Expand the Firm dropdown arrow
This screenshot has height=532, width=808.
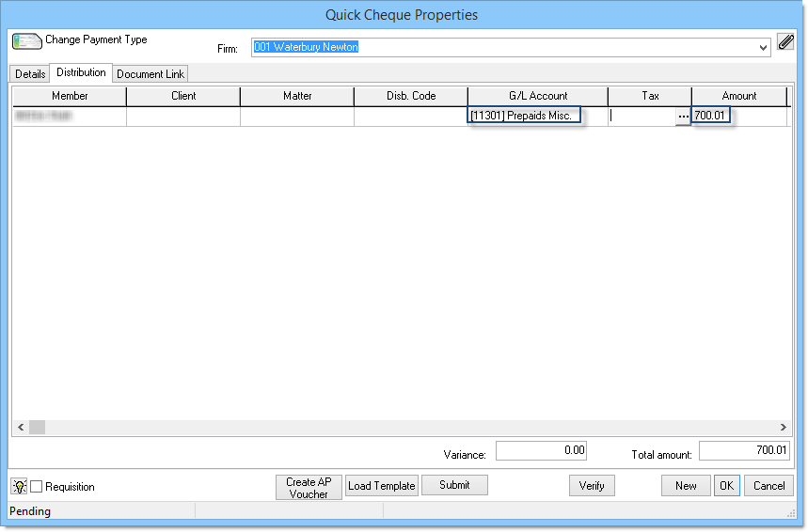(x=763, y=47)
